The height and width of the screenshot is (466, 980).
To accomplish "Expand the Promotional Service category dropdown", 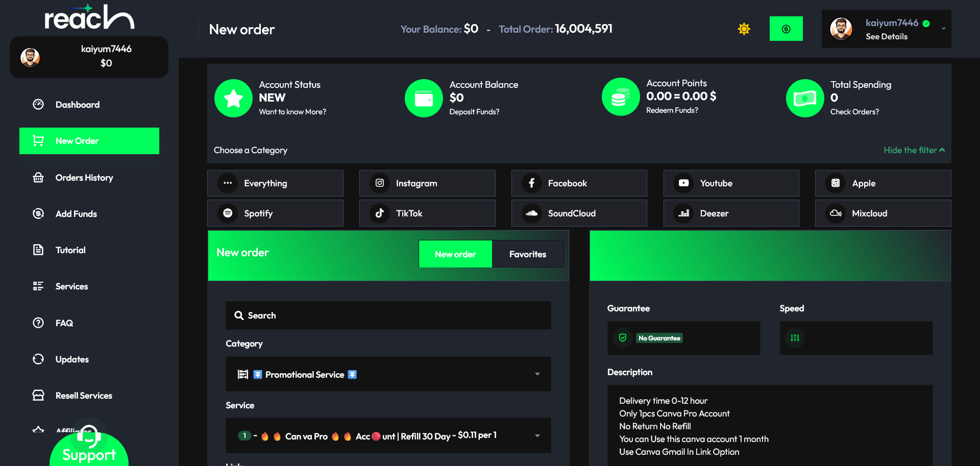I will click(388, 374).
